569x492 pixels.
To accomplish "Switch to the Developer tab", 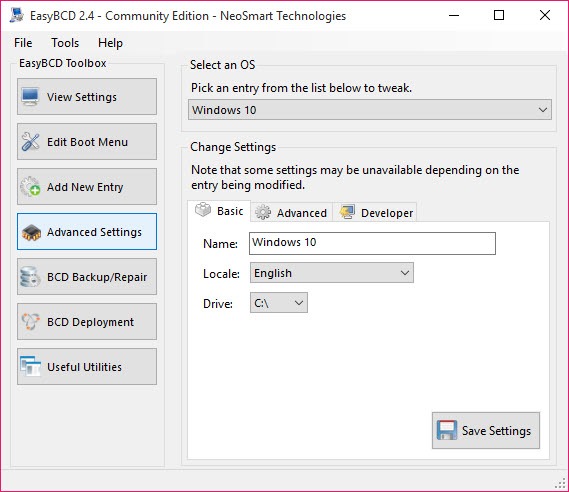I will pyautogui.click(x=376, y=213).
